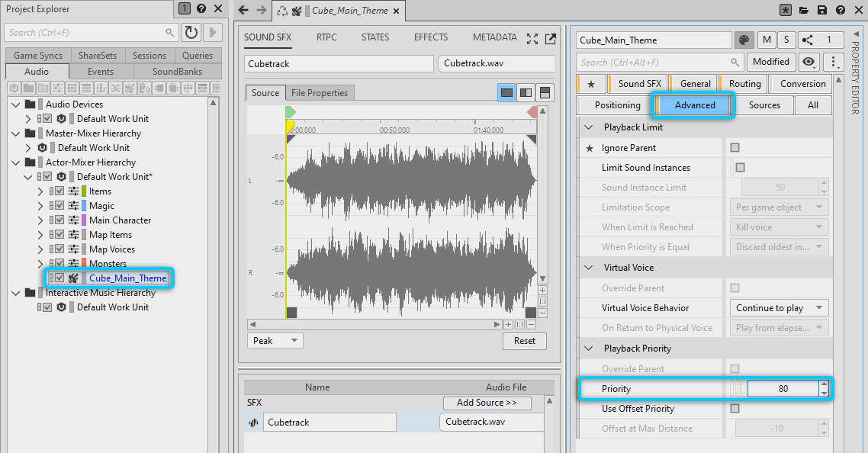Toggle Ignore Parent checkbox in Playback Limit
The image size is (868, 453).
coord(735,148)
